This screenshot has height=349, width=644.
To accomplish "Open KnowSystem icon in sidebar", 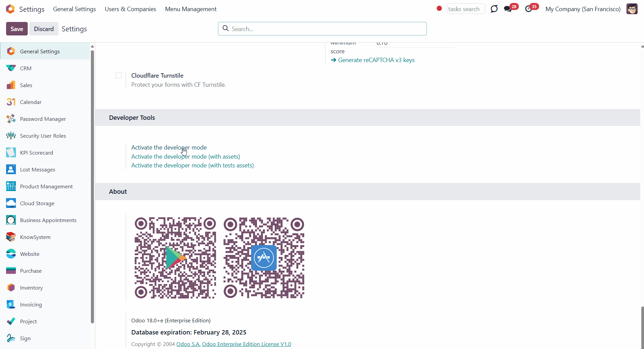I will [x=11, y=237].
